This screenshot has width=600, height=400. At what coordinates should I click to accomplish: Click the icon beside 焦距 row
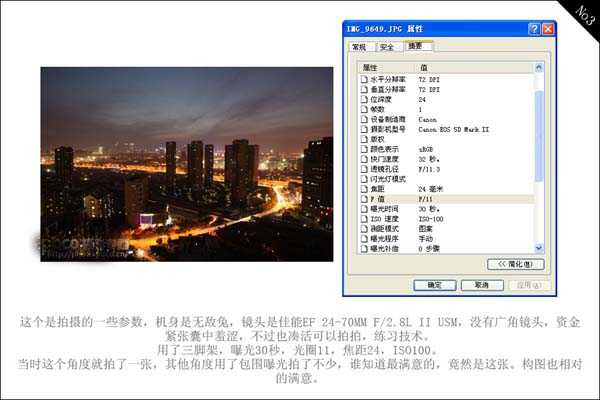point(364,189)
